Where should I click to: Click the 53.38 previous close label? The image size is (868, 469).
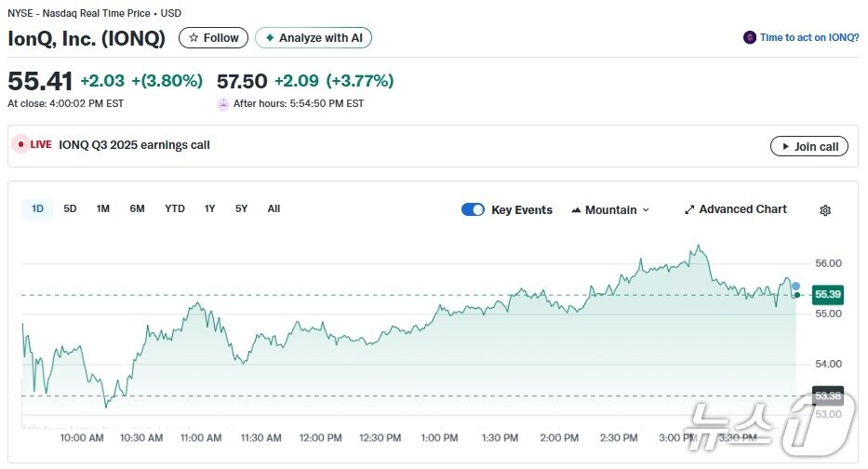click(827, 395)
